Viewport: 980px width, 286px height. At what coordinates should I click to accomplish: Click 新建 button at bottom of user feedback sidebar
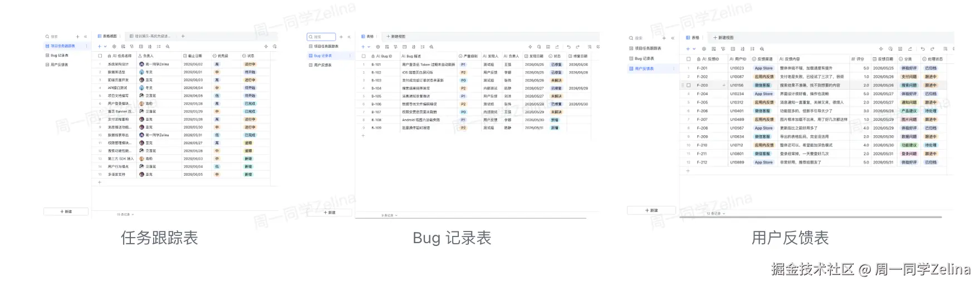651,210
